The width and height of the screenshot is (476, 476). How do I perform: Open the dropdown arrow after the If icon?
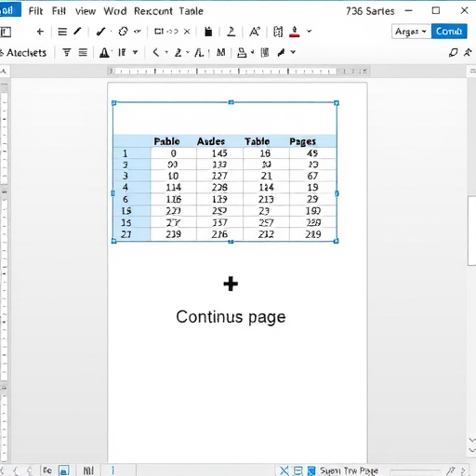pyautogui.click(x=135, y=52)
